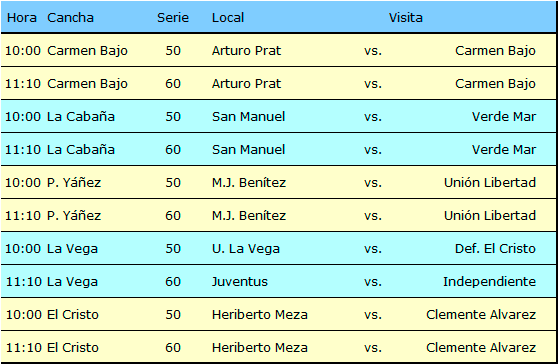This screenshot has width=558, height=364.
Task: Click Verde Mar in the Serie 60 row
Action: tap(504, 150)
